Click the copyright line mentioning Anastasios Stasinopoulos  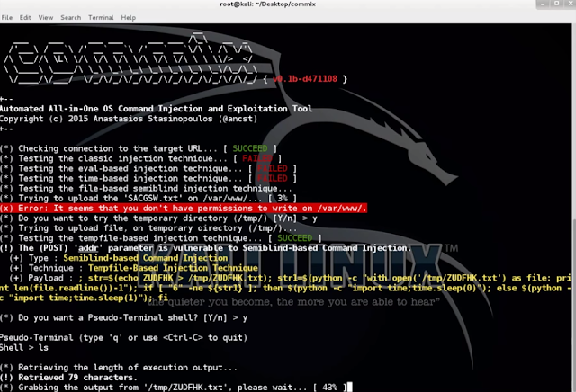(x=129, y=119)
